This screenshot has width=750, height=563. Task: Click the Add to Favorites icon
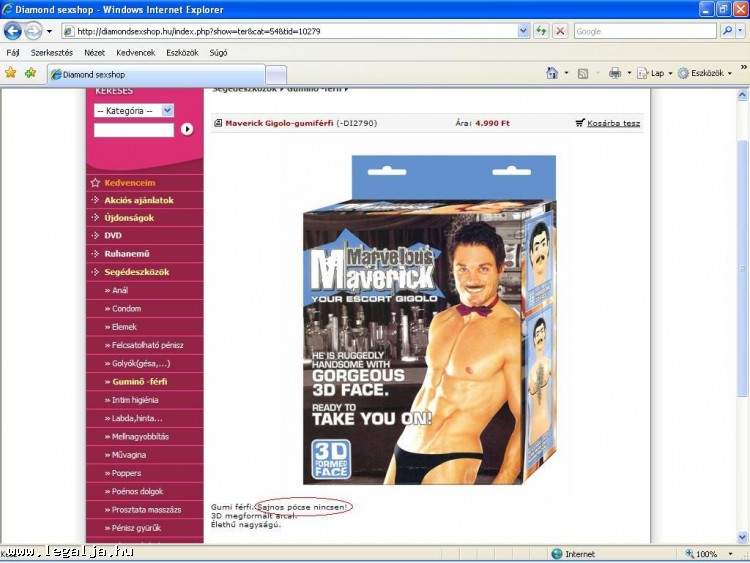tap(30, 73)
